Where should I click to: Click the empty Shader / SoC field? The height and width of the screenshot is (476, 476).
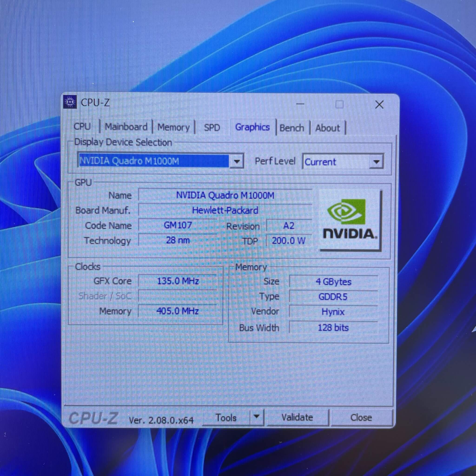(178, 296)
